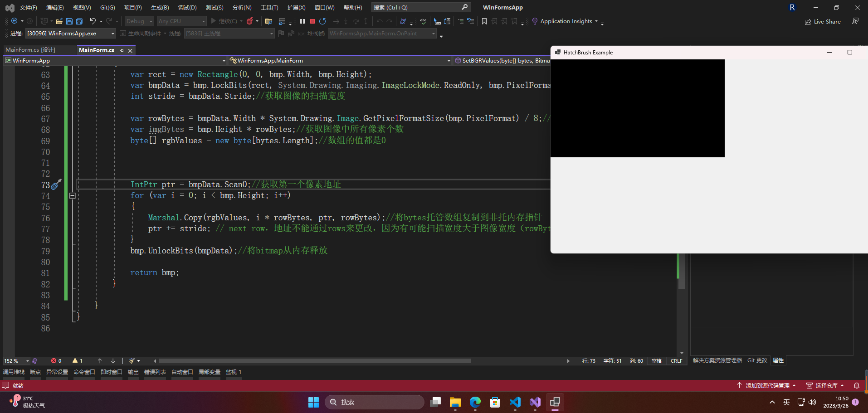This screenshot has width=868, height=413.
Task: Collapse the for loop code block at line 74
Action: pos(73,195)
